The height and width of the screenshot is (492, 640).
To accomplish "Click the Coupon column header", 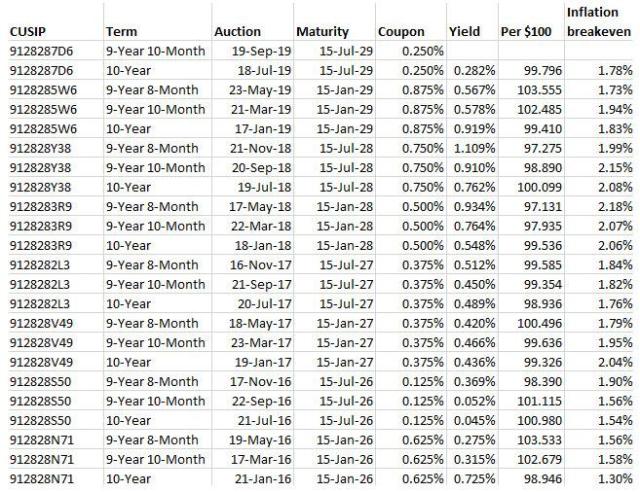I will click(401, 32).
